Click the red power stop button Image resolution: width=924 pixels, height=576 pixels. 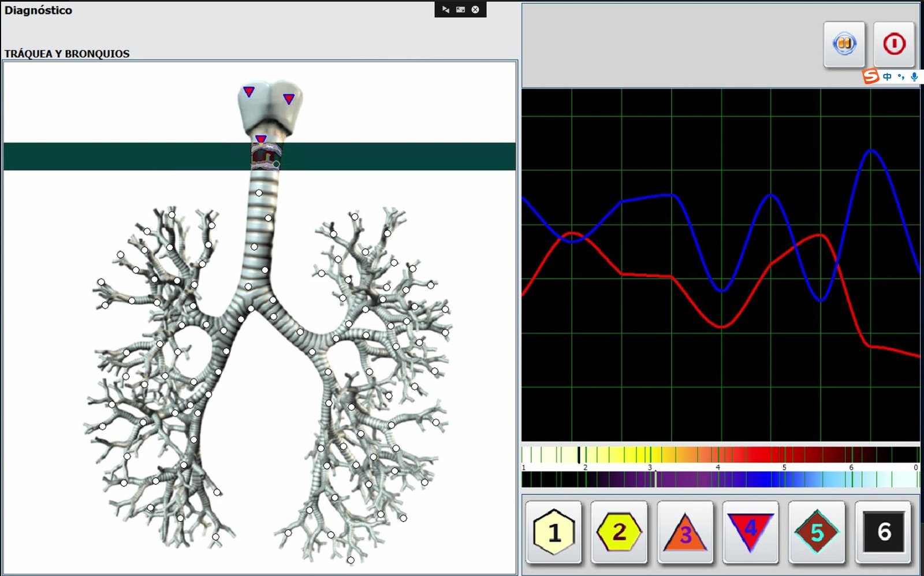893,44
